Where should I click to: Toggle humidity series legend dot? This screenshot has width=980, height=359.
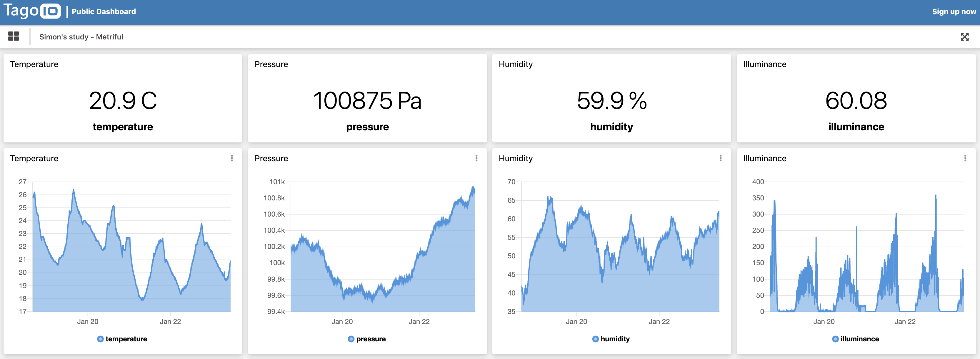[x=595, y=339]
